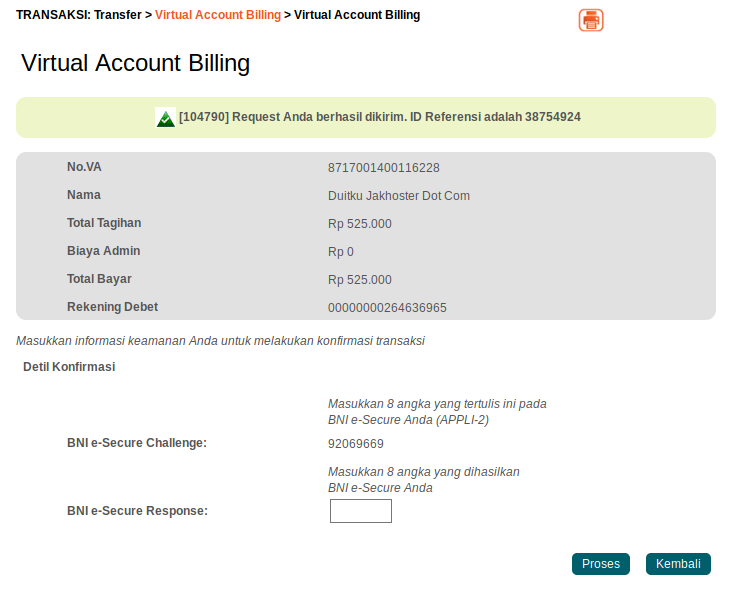The height and width of the screenshot is (595, 735).
Task: Click the Nama field label
Action: [84, 195]
